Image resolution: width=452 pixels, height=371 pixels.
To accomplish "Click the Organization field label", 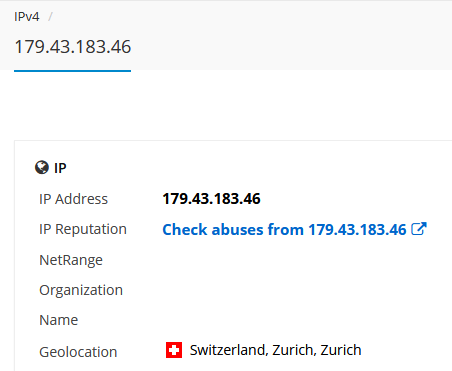I will 81,290.
